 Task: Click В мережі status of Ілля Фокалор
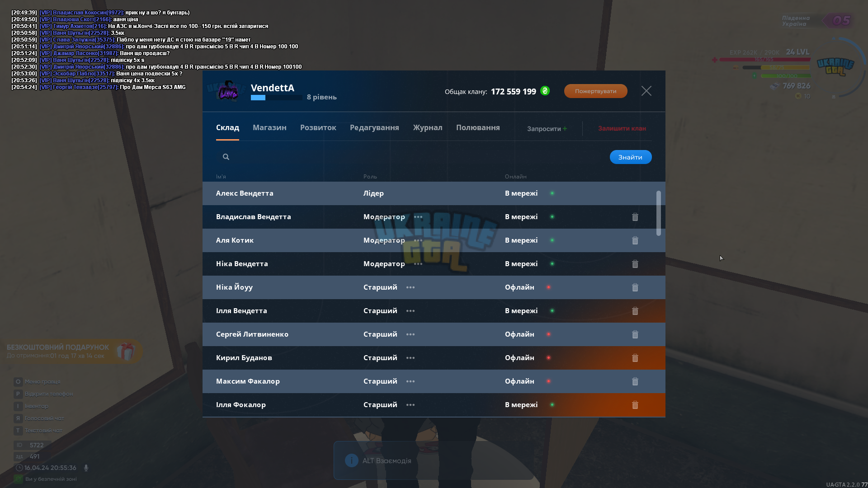pos(521,405)
